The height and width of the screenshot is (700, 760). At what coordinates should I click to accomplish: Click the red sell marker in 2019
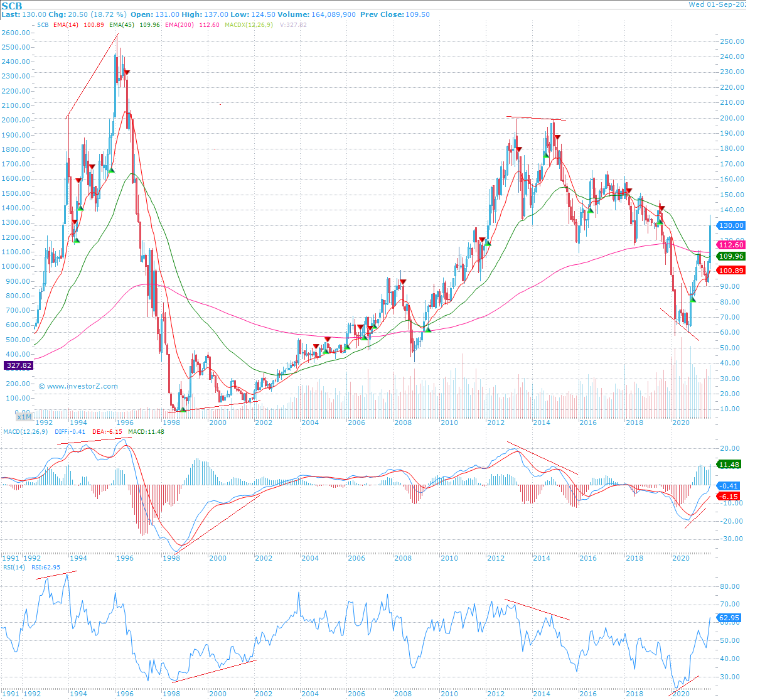tap(661, 208)
